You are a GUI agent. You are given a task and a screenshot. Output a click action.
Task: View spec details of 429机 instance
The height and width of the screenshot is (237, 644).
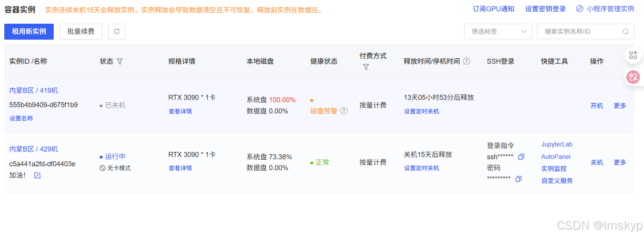[x=180, y=168]
